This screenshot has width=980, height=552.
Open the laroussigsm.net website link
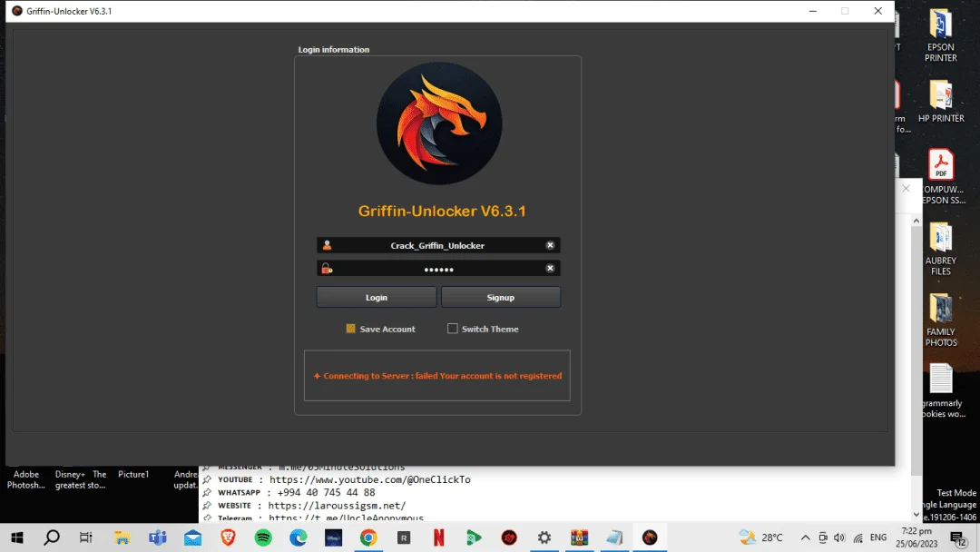click(x=337, y=505)
